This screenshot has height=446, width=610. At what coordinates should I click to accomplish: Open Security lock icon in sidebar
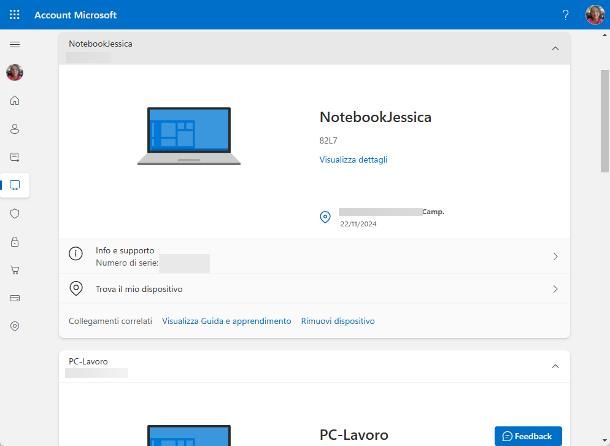pos(15,242)
